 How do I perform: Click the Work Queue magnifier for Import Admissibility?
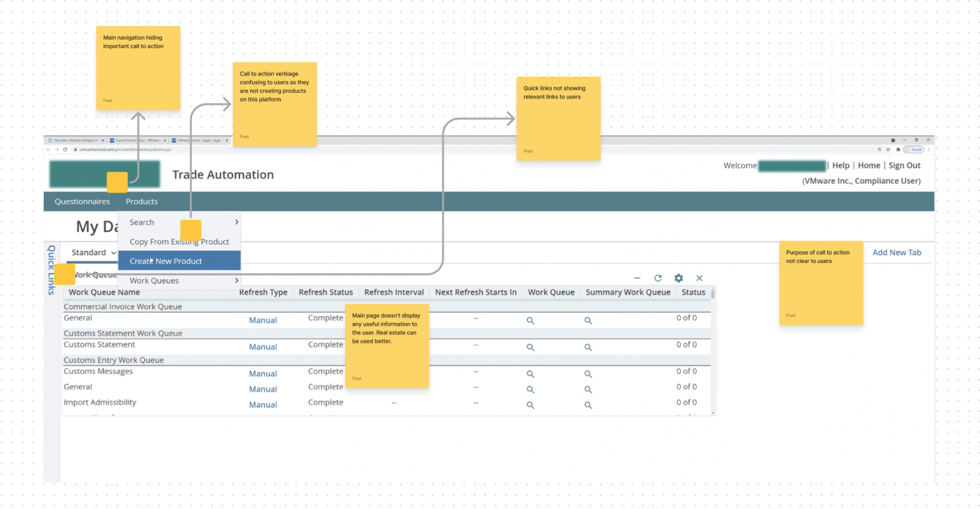click(530, 406)
